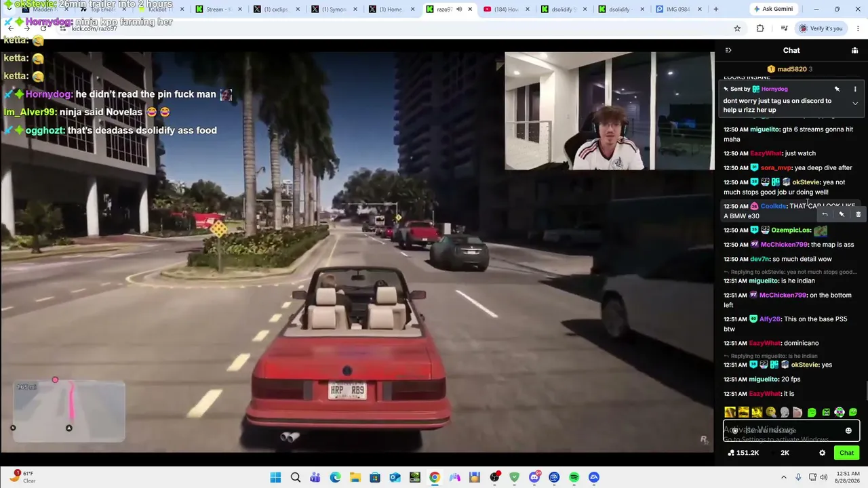This screenshot has height=488, width=868.
Task: Open the chat identity shield icon
Action: click(734, 430)
